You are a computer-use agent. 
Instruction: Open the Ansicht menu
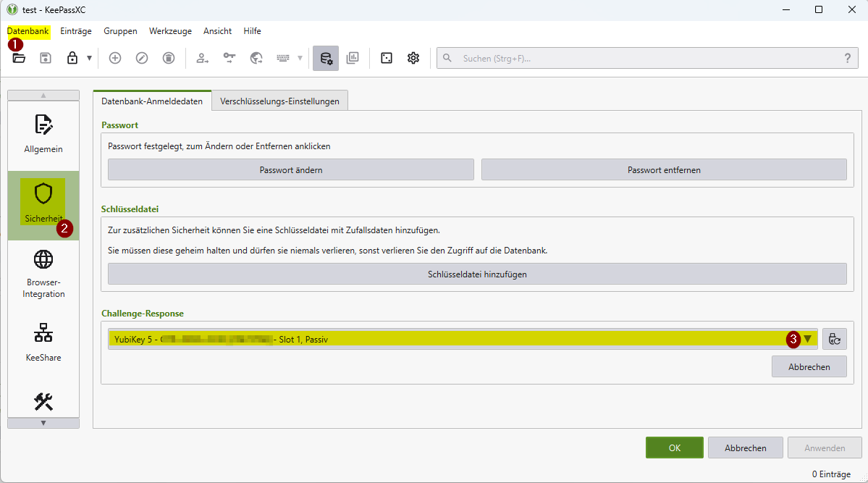tap(218, 31)
